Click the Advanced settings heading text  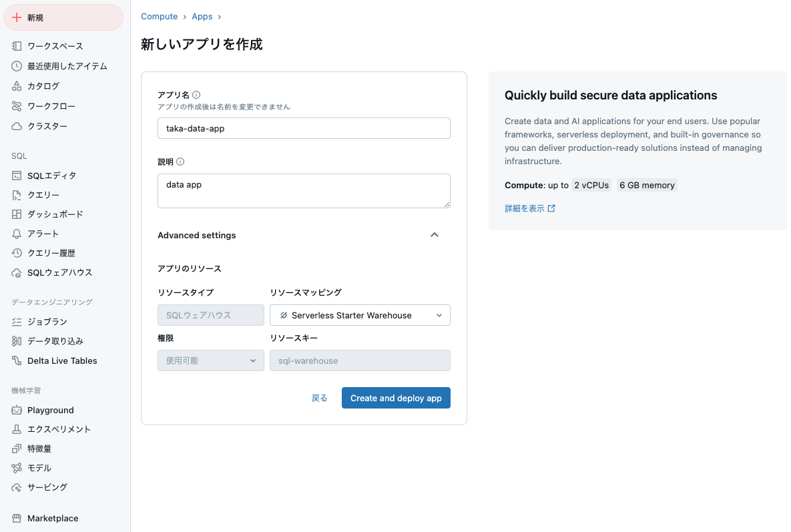coord(197,235)
